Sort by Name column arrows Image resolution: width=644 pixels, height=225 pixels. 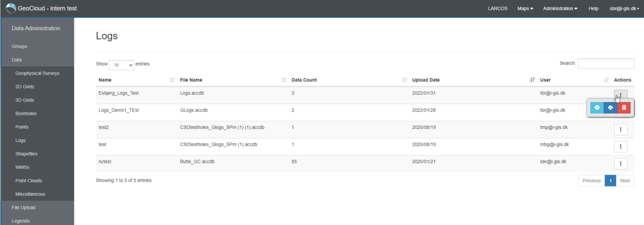point(172,80)
